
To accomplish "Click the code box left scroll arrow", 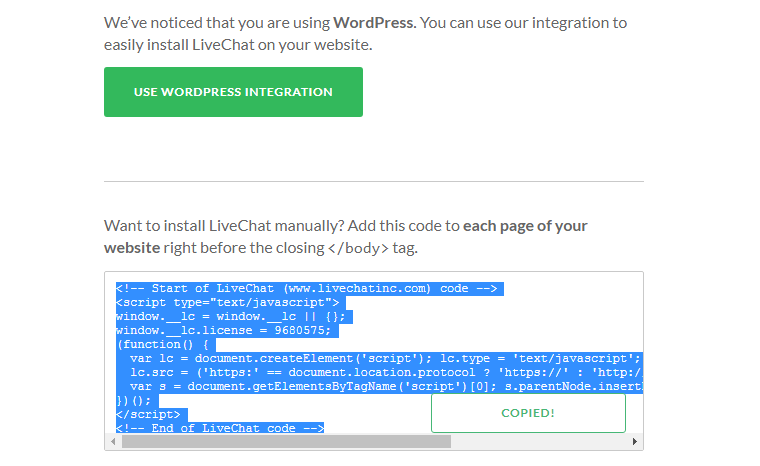I will click(x=113, y=442).
